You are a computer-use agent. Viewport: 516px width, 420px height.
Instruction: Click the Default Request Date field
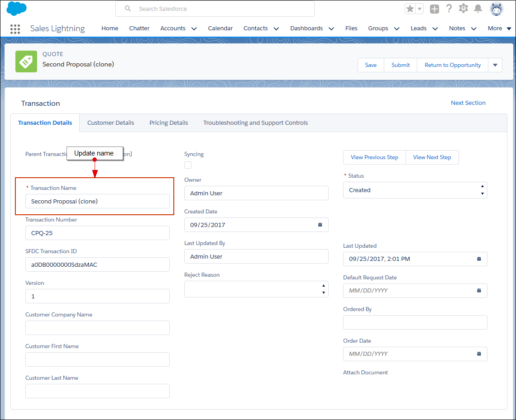[415, 291]
